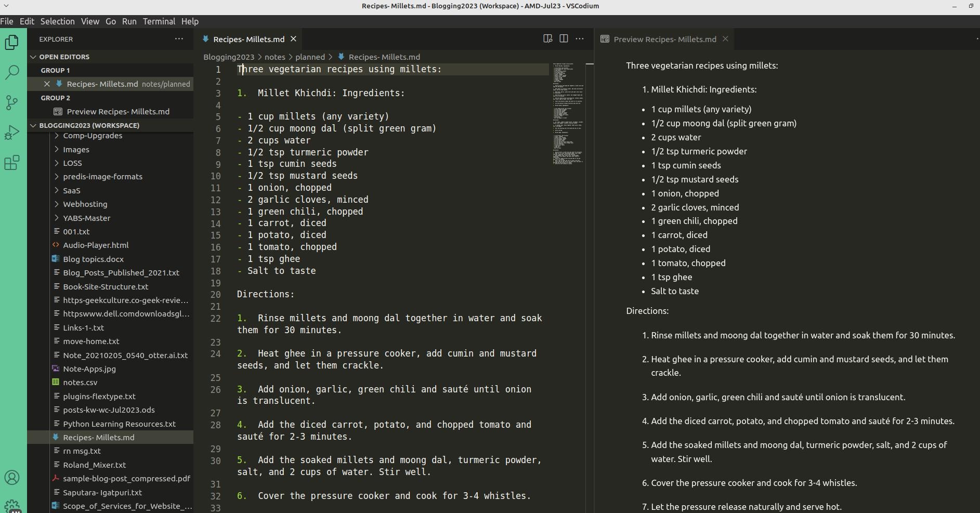The height and width of the screenshot is (513, 980).
Task: Open rn msg.txt file
Action: (82, 451)
